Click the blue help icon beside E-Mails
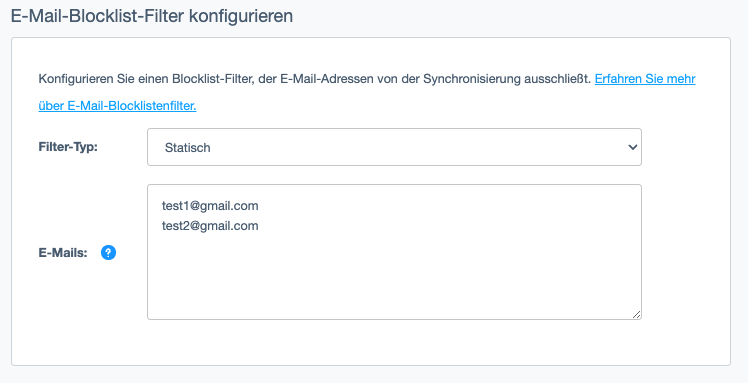Image resolution: width=748 pixels, height=383 pixels. click(108, 252)
